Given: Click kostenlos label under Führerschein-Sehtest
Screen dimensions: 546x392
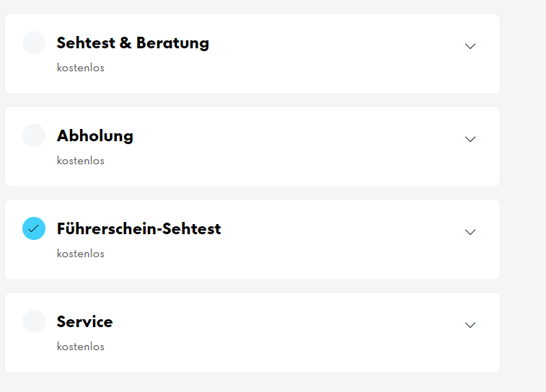Looking at the screenshot, I should click(81, 254).
